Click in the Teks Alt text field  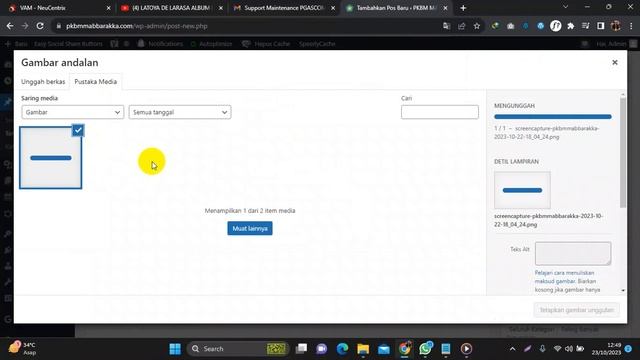tap(573, 253)
